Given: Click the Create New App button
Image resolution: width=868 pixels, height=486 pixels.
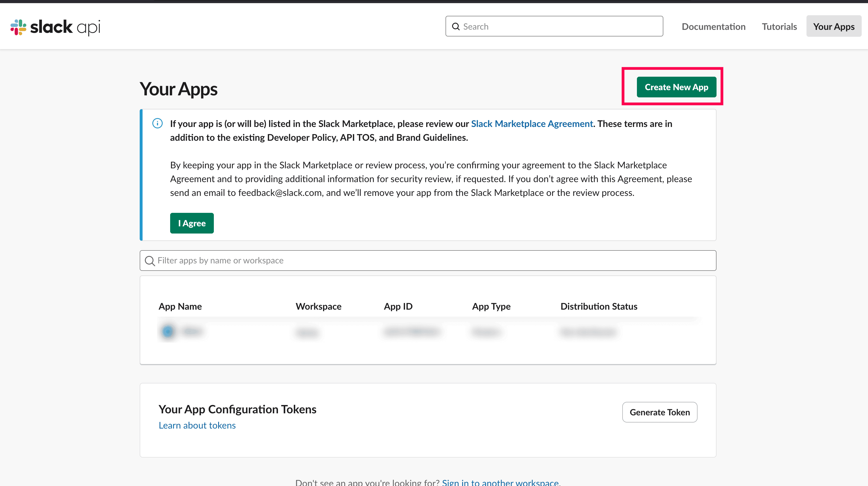Looking at the screenshot, I should coord(676,87).
